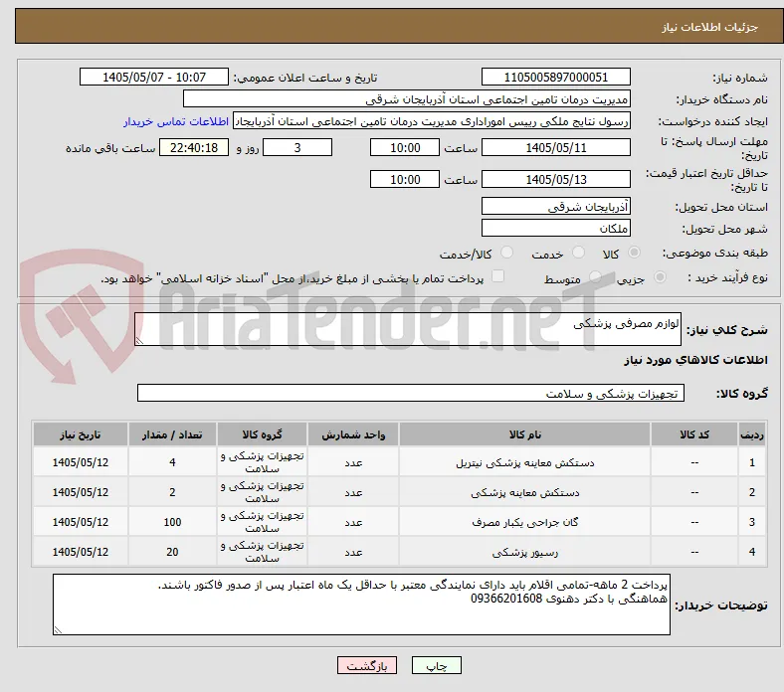Choose the جزیی purchase type radio
The height and width of the screenshot is (692, 784).
660,277
